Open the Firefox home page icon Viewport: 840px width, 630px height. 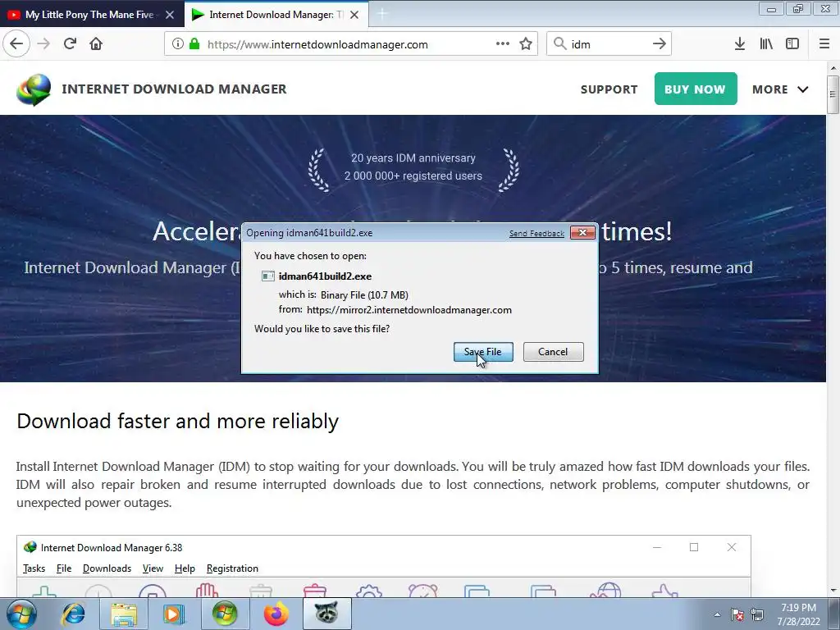pos(96,43)
